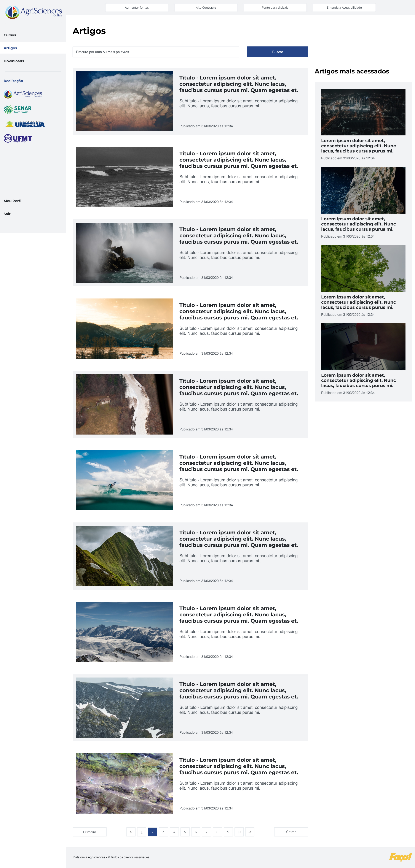Open night city most-accessed article image
The height and width of the screenshot is (868, 415).
[x=363, y=112]
